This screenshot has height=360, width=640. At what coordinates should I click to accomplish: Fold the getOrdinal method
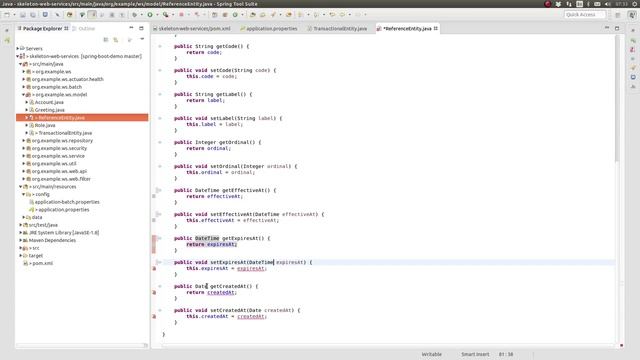(x=160, y=142)
